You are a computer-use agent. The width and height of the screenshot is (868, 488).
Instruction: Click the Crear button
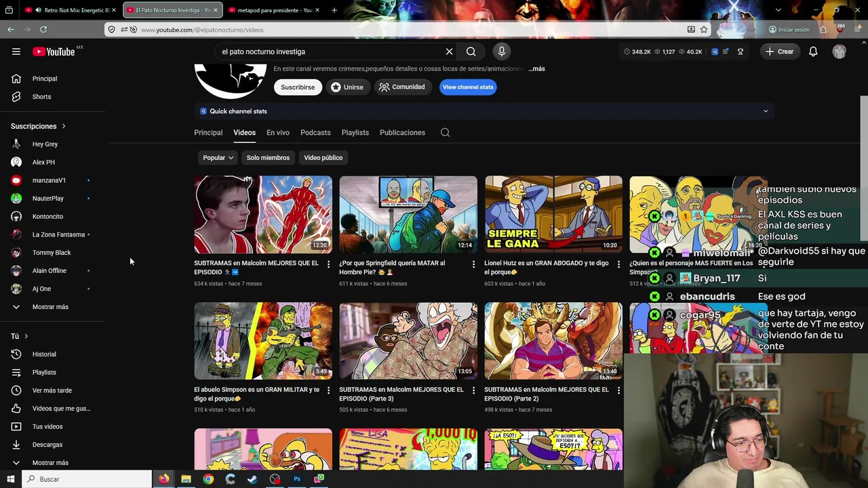[779, 52]
